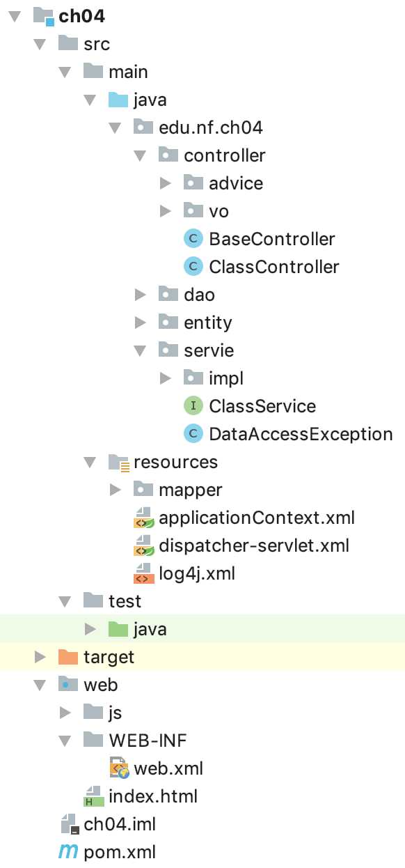Click the ch04.iml module file icon
This screenshot has width=405, height=868.
coord(68,824)
